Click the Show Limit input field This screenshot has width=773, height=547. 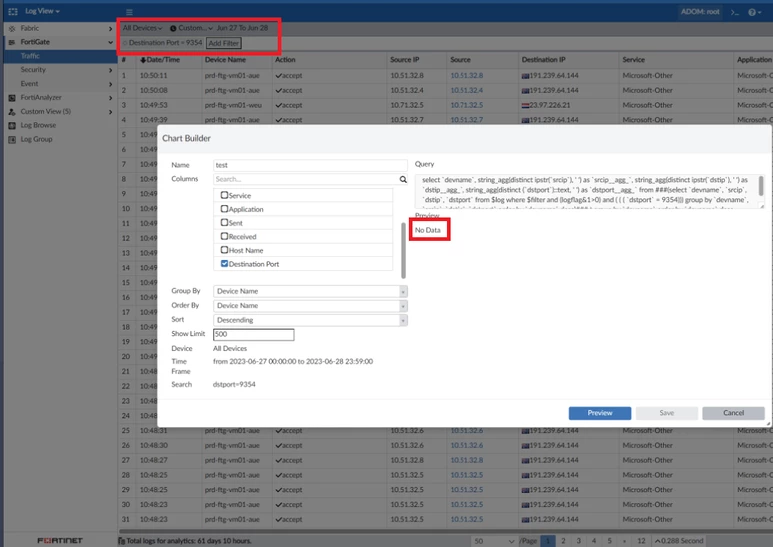click(253, 335)
